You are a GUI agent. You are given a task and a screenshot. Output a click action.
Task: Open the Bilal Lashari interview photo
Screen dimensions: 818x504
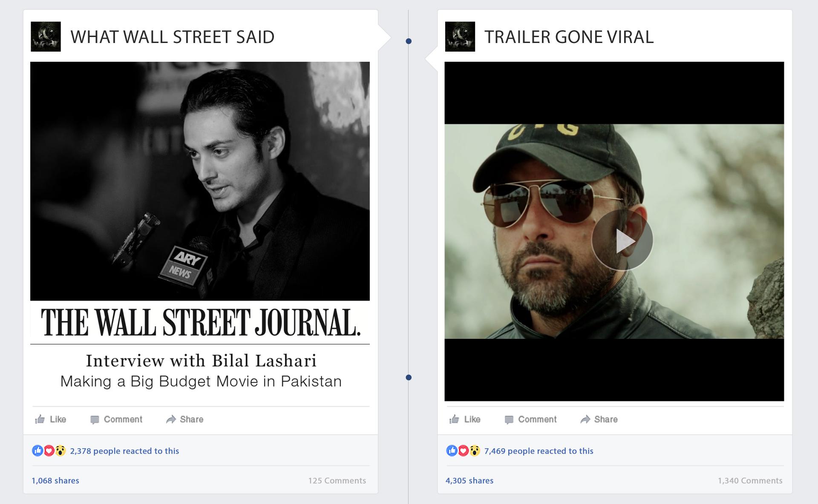click(x=200, y=181)
